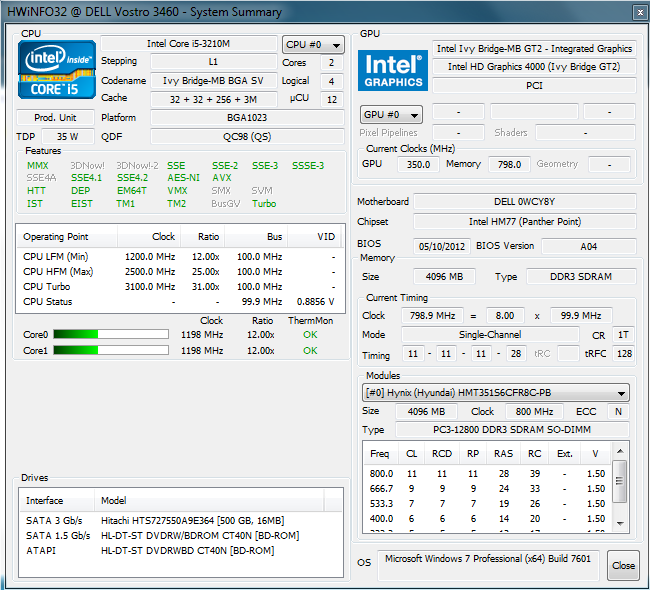Image resolution: width=650 pixels, height=590 pixels.
Task: Click the BGA1023 platform field
Action: click(x=247, y=118)
